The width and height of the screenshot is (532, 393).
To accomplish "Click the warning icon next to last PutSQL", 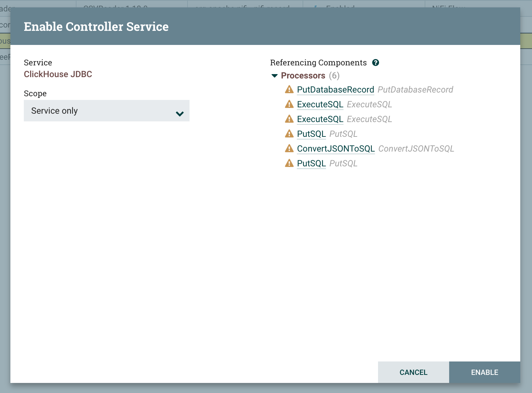I will [x=289, y=163].
